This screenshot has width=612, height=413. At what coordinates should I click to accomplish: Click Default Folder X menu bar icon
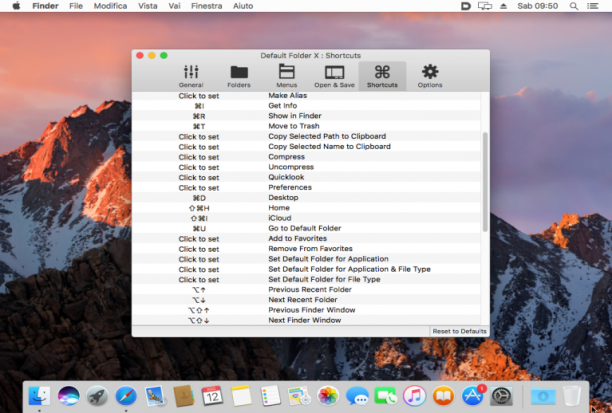click(x=466, y=6)
